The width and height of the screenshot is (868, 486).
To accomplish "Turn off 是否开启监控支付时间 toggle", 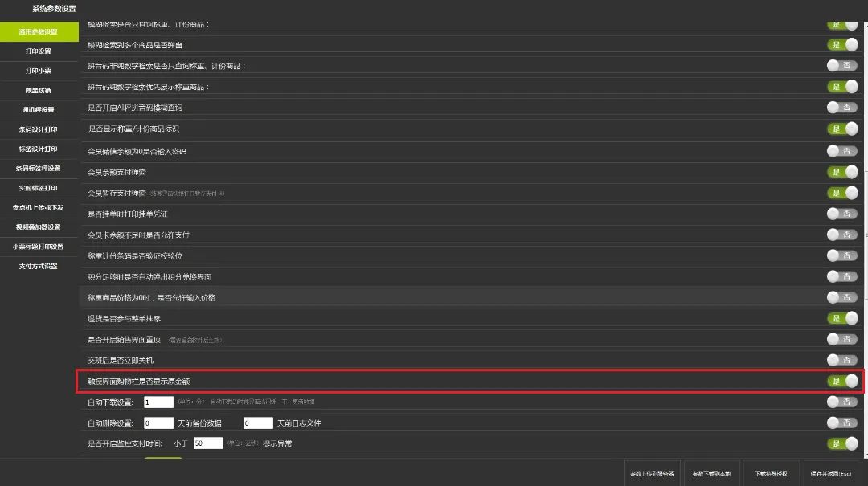I will coord(842,443).
